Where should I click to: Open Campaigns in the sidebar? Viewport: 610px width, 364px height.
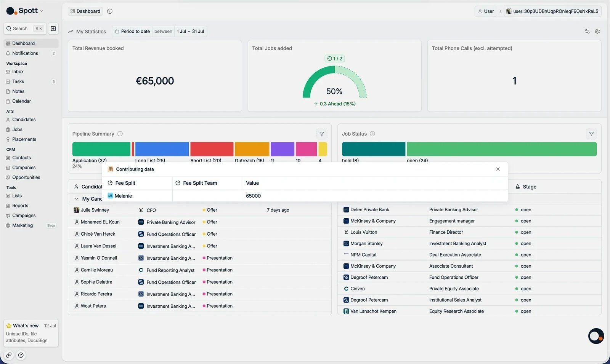pyautogui.click(x=31, y=216)
